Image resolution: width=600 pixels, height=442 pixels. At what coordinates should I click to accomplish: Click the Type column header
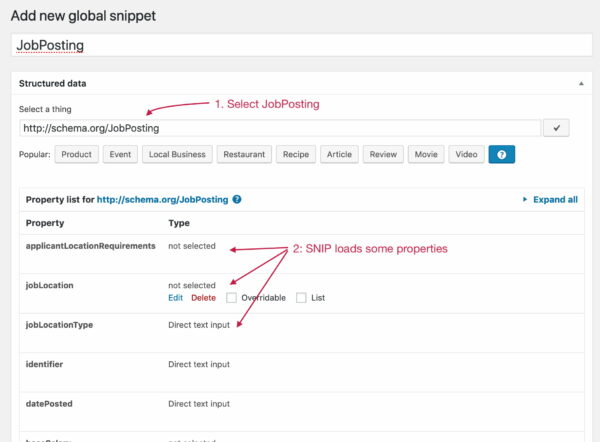click(x=179, y=223)
